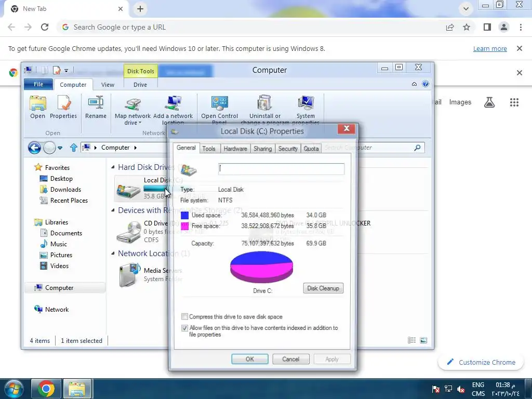532x399 pixels.
Task: Open the Quota tab in Properties
Action: pyautogui.click(x=311, y=149)
